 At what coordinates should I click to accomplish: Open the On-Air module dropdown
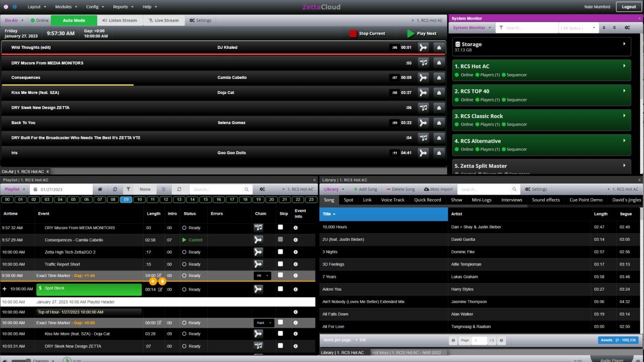[x=14, y=21]
